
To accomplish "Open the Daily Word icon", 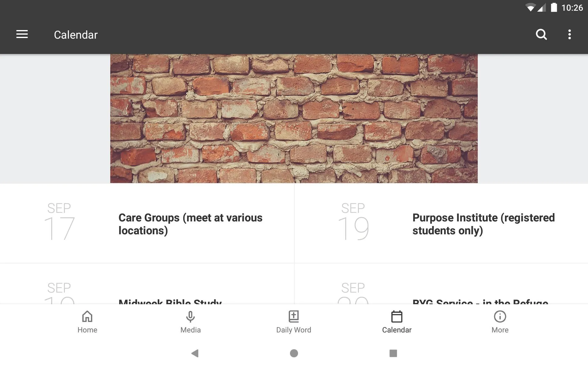I will (x=294, y=321).
